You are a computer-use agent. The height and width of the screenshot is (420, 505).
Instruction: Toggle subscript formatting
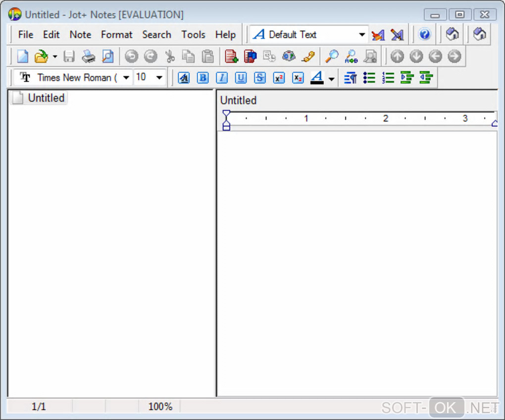298,78
